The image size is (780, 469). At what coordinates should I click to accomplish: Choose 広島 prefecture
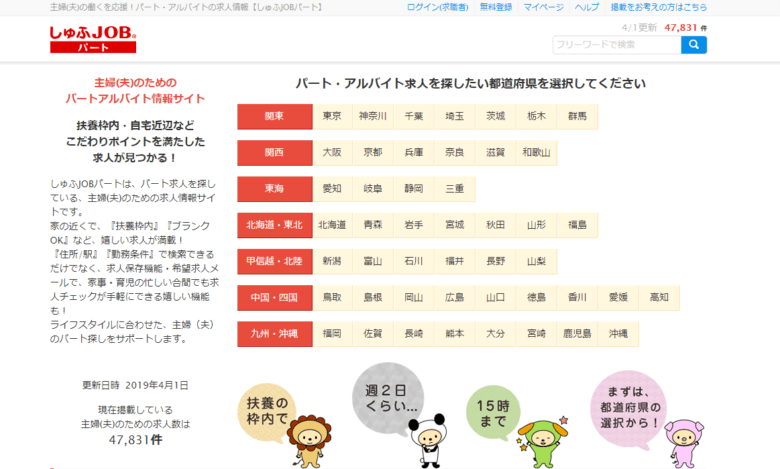tap(455, 298)
